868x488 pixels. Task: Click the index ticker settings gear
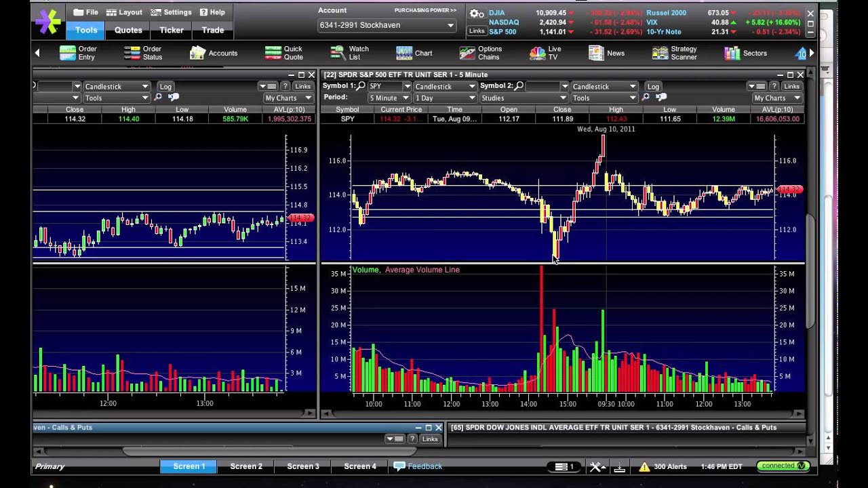point(477,14)
